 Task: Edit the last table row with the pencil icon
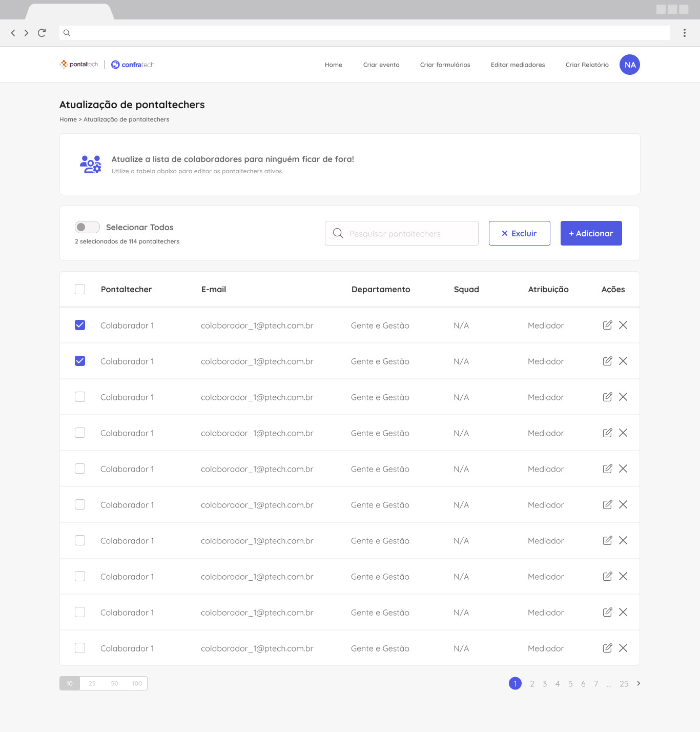pos(607,648)
